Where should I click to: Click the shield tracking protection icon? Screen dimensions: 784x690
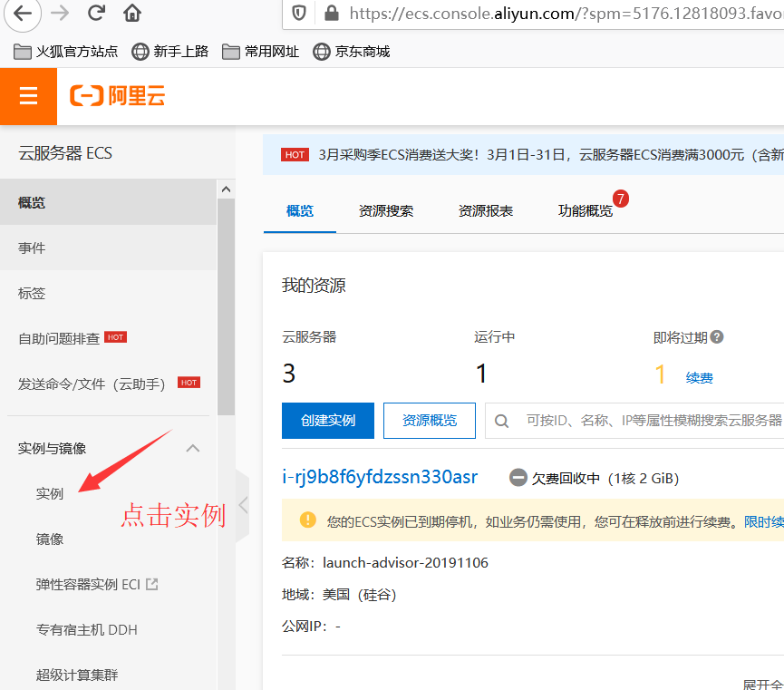(299, 13)
